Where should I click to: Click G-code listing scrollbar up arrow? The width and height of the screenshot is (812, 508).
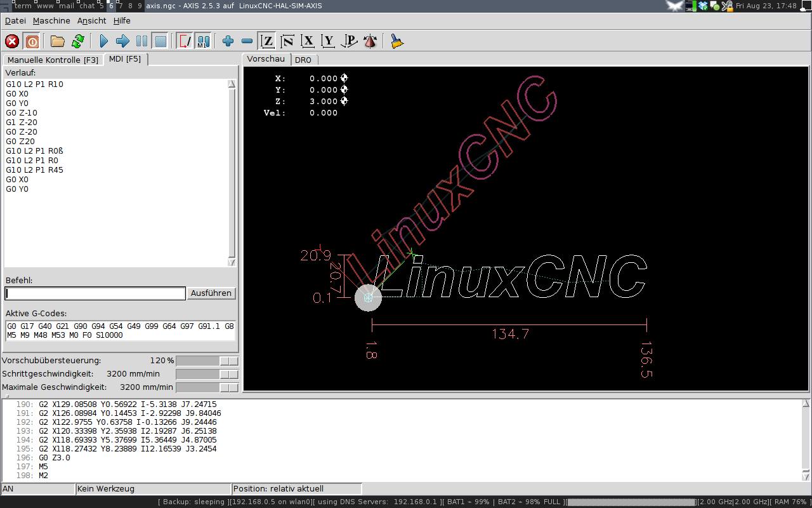806,403
